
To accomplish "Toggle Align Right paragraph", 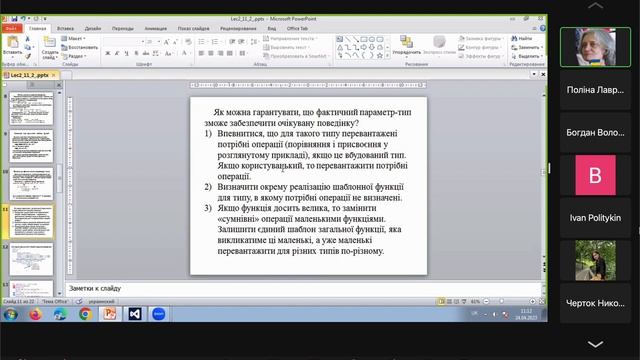I will click(220, 53).
